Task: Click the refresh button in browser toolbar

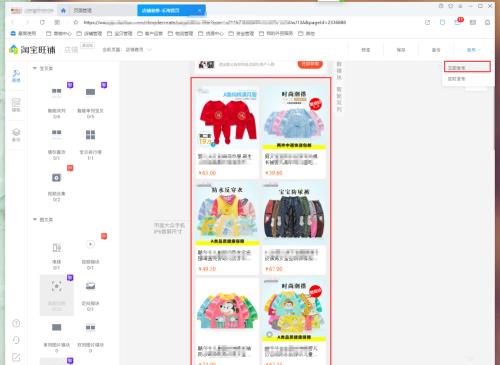Action: [42, 22]
